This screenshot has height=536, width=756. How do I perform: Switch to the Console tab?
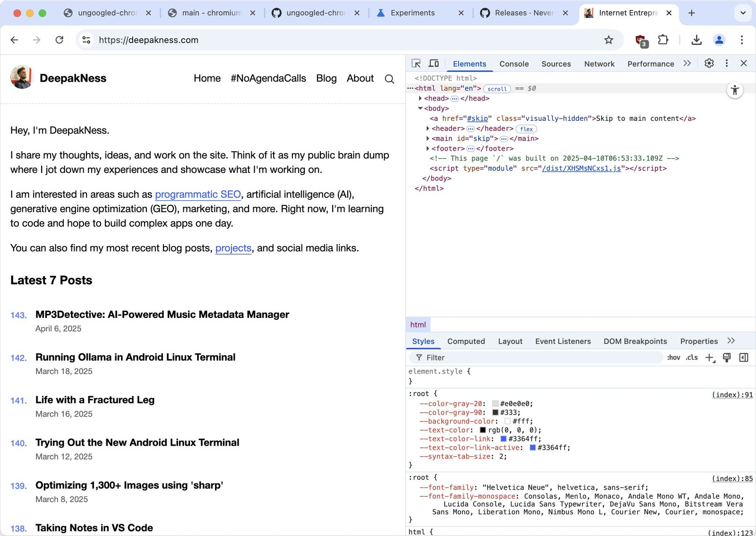[x=514, y=63]
